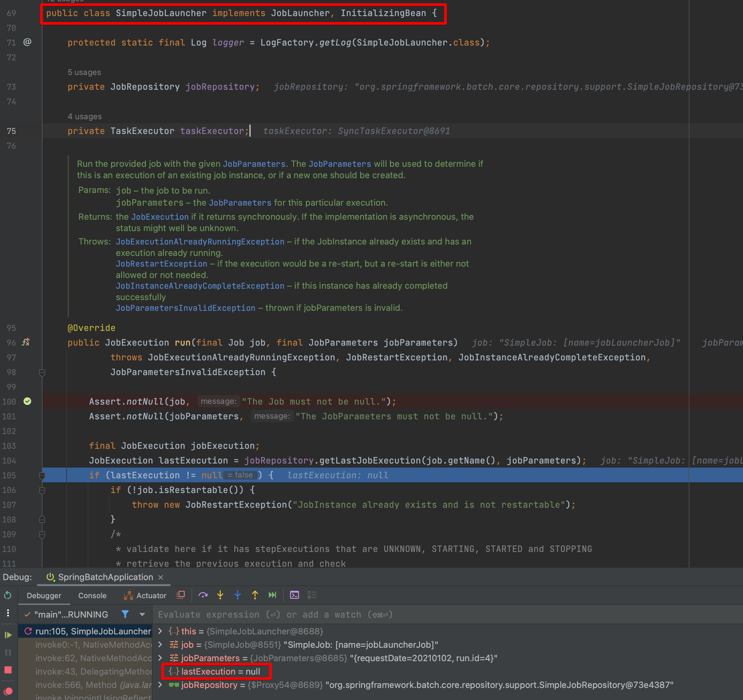The height and width of the screenshot is (700, 743).
Task: Click the Run to Cursor icon
Action: coord(272,595)
